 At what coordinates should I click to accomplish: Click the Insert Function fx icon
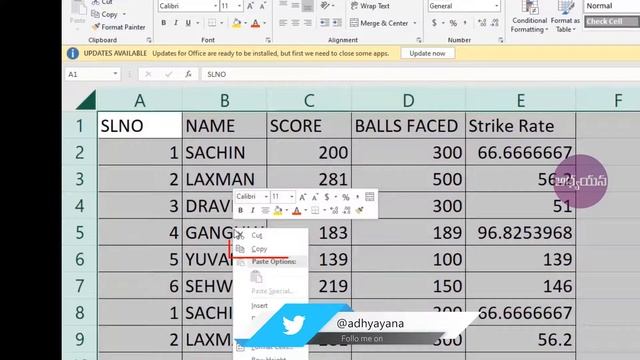coord(188,74)
